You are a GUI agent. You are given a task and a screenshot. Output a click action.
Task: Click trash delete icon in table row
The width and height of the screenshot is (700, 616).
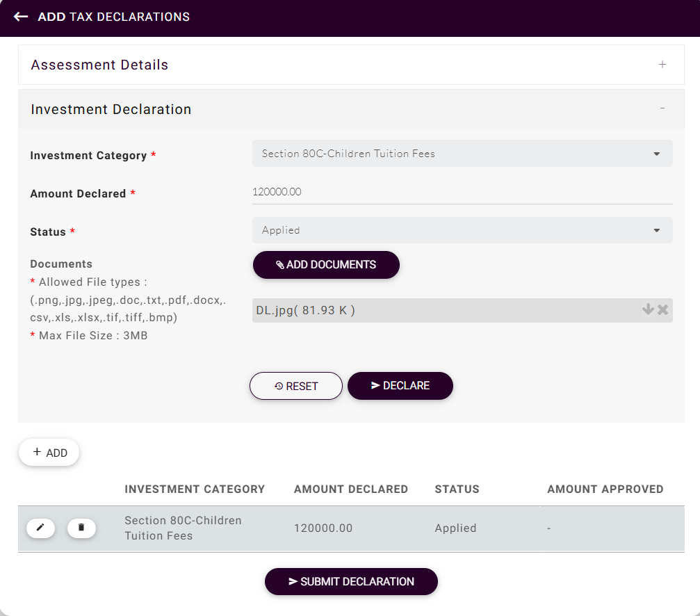coord(81,528)
